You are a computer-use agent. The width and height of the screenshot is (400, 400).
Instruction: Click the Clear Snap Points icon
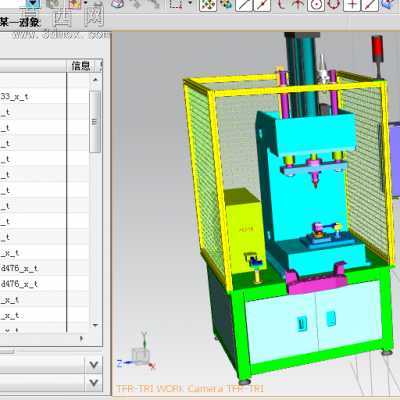pyautogui.click(x=226, y=5)
